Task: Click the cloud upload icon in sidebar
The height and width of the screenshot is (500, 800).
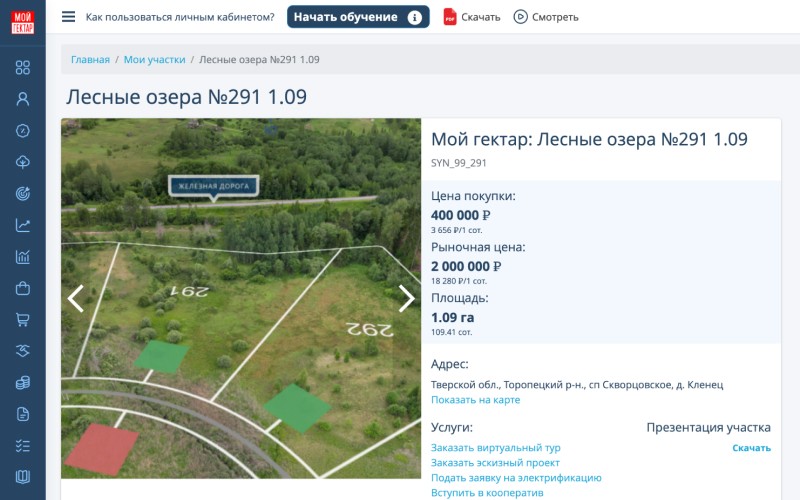Action: point(22,162)
